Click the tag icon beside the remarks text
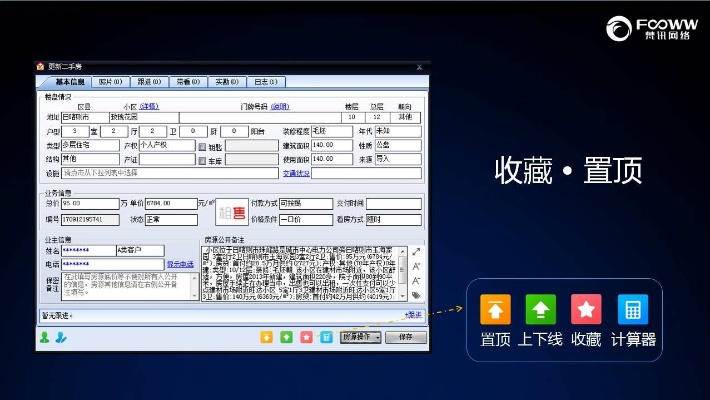Viewport: 710px width, 400px height. [x=416, y=296]
